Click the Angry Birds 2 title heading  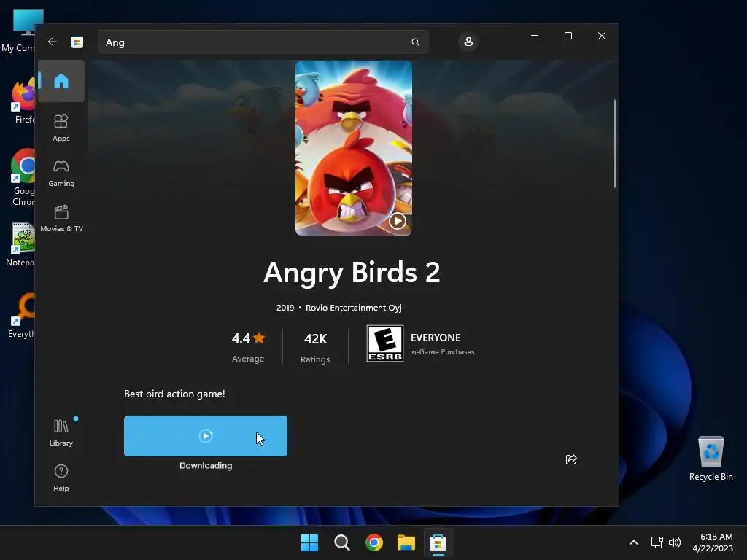click(352, 273)
